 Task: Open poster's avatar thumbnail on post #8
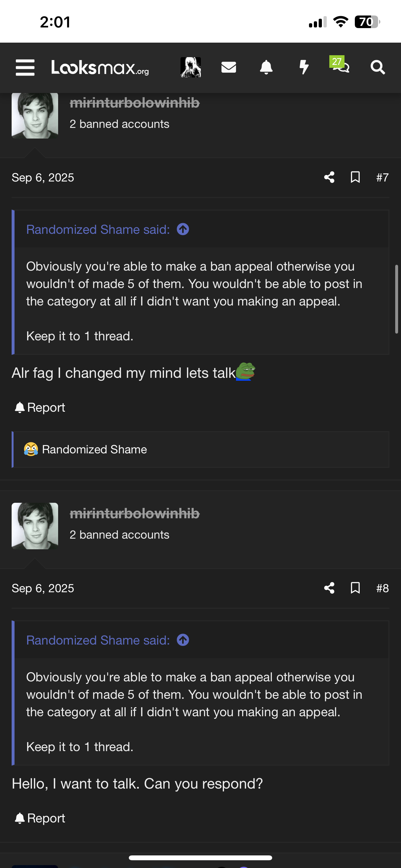tap(35, 526)
